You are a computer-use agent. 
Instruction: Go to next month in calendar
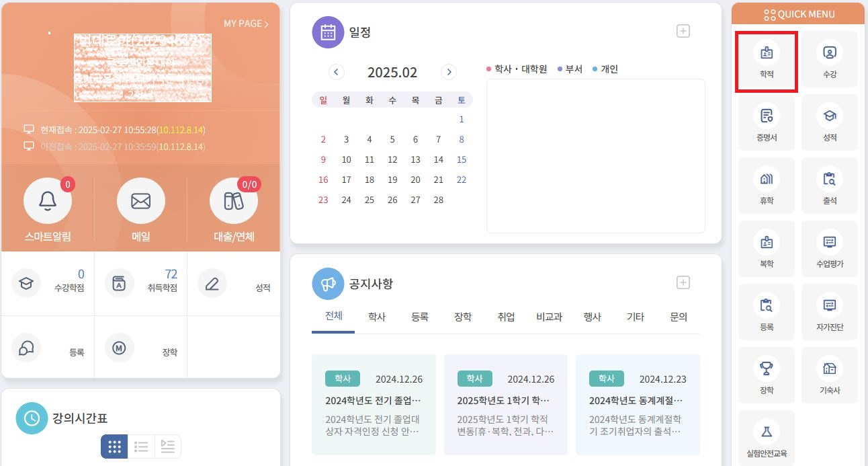point(449,72)
